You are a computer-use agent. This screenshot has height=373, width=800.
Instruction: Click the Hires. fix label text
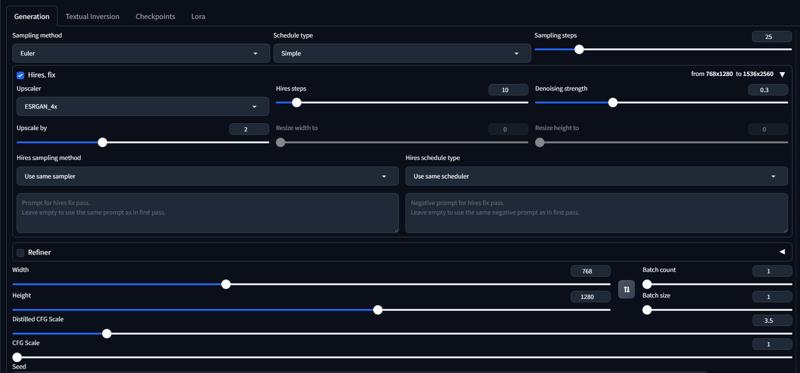[42, 75]
